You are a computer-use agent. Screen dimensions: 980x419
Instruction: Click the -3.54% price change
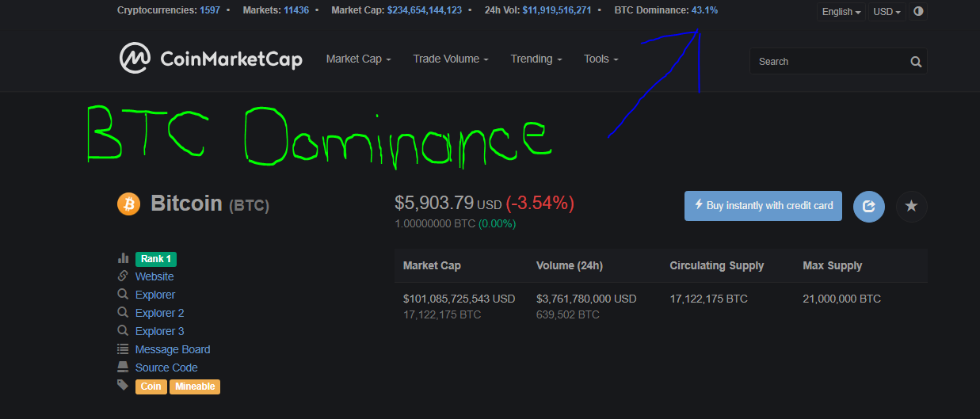tap(540, 204)
